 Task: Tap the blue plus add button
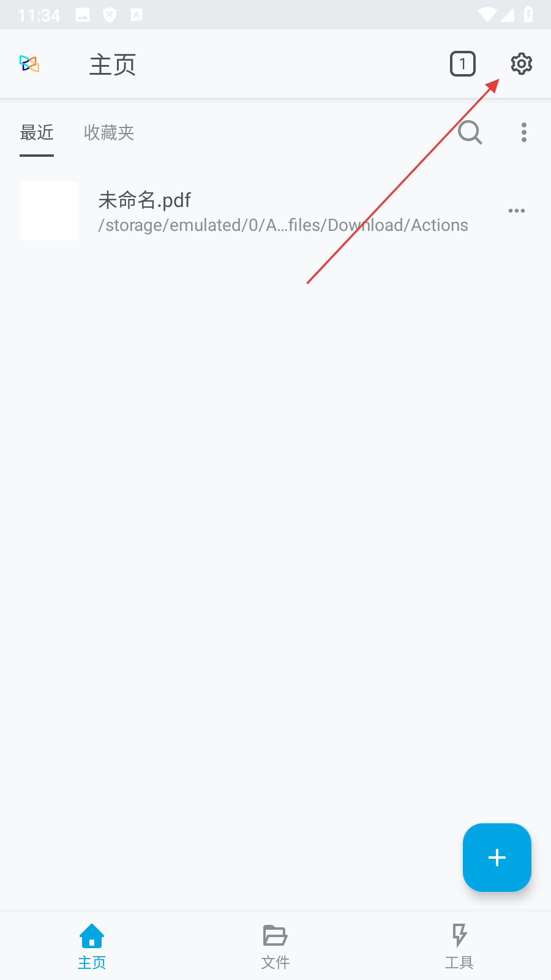(x=497, y=858)
